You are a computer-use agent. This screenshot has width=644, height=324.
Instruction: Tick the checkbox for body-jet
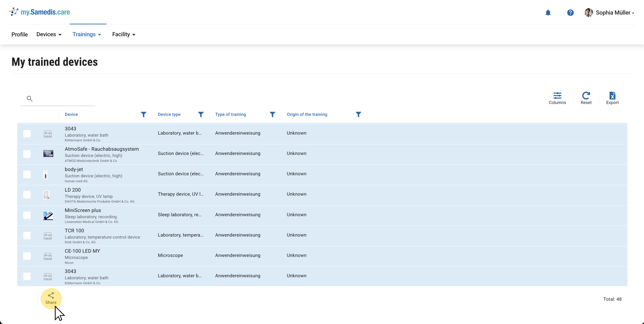coord(27,174)
